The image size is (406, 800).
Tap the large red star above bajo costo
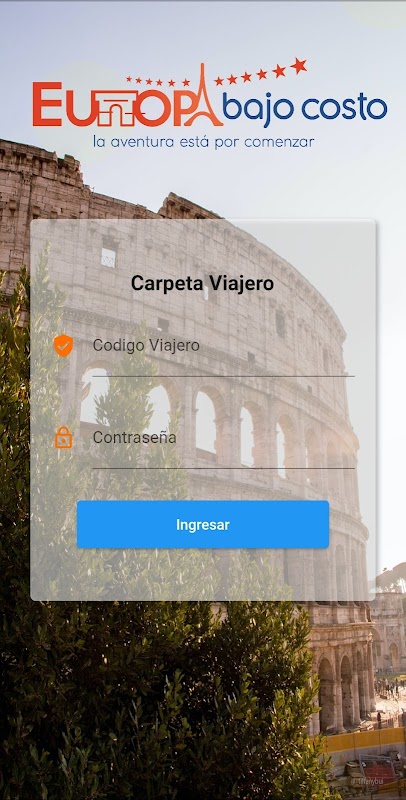(x=299, y=65)
